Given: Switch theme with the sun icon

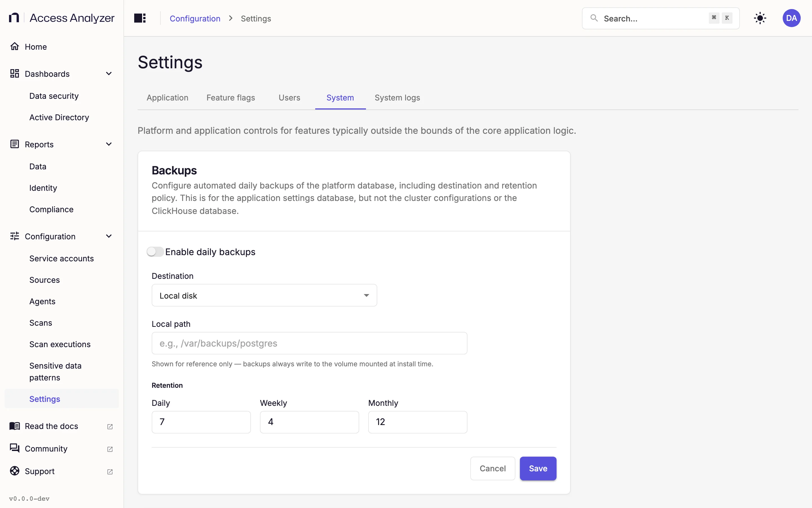Looking at the screenshot, I should point(760,18).
